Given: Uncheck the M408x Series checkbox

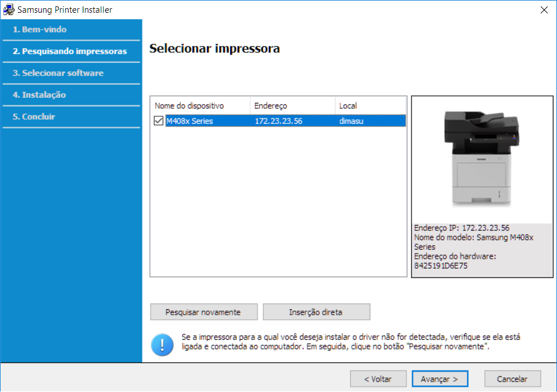Looking at the screenshot, I should click(x=159, y=121).
